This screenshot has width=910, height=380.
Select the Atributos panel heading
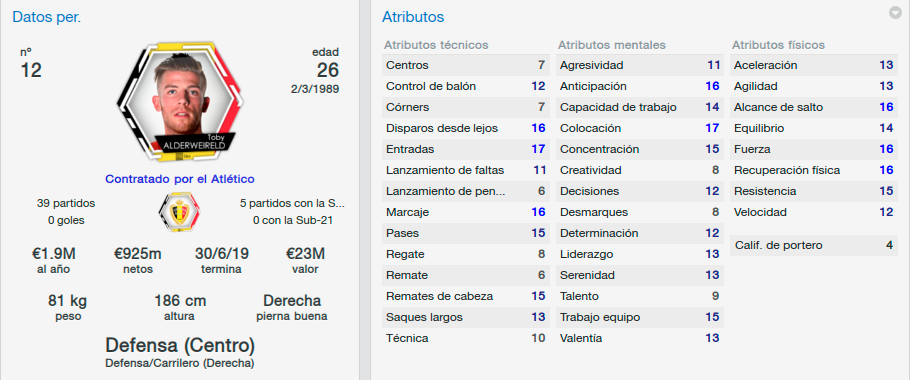[413, 17]
